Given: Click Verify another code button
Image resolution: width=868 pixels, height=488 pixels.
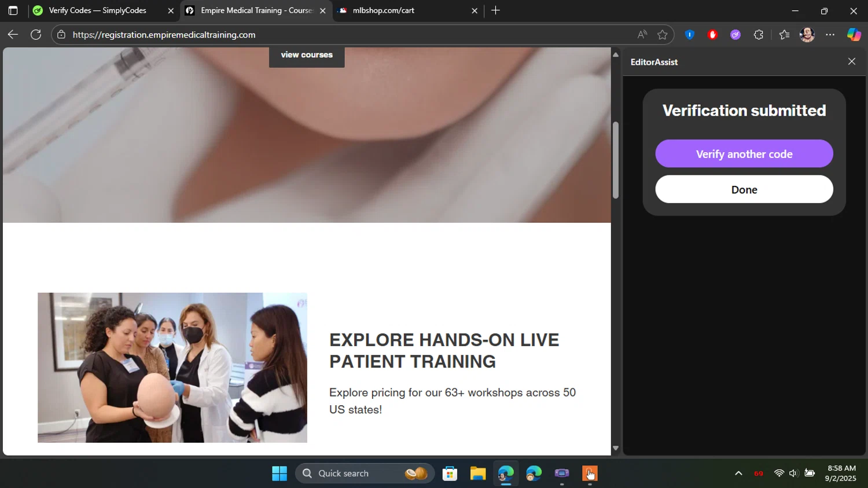Looking at the screenshot, I should coord(744,154).
